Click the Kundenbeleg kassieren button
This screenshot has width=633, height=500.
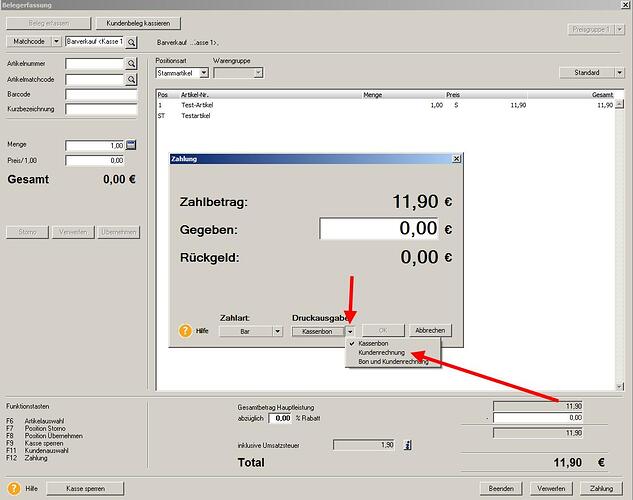click(x=138, y=23)
